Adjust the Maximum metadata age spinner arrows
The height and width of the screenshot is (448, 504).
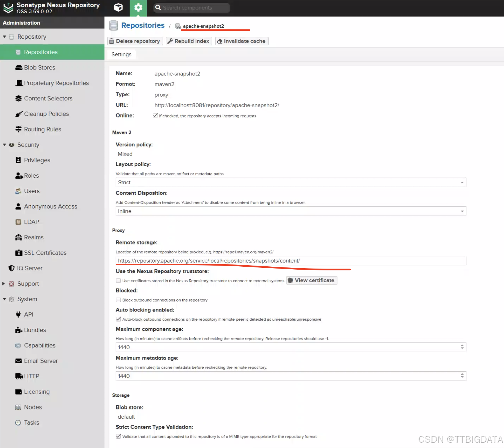pos(462,376)
